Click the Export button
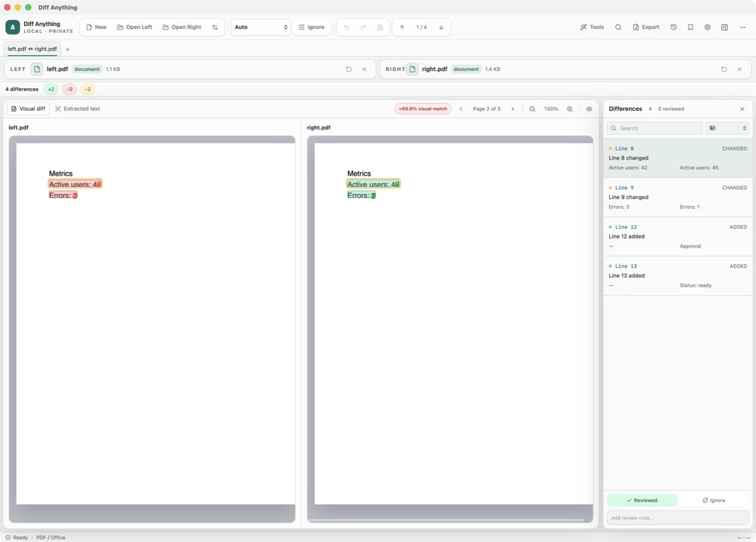Screen dimensions: 756x542 tap(646, 27)
